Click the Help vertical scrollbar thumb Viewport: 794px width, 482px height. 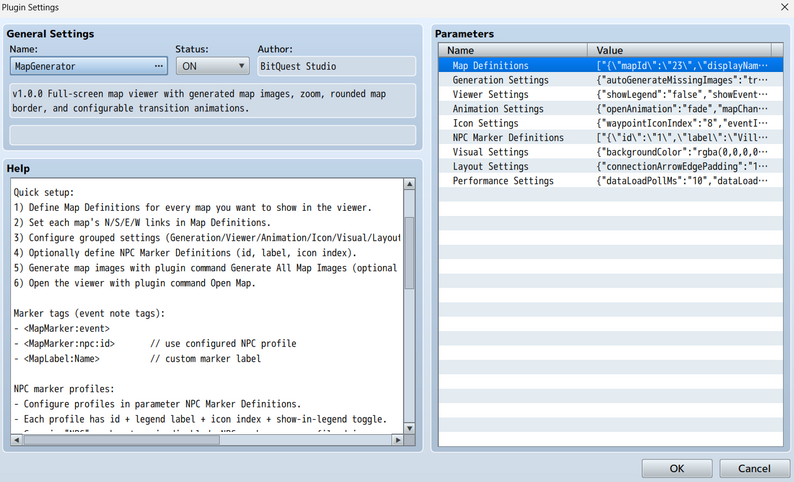click(410, 253)
